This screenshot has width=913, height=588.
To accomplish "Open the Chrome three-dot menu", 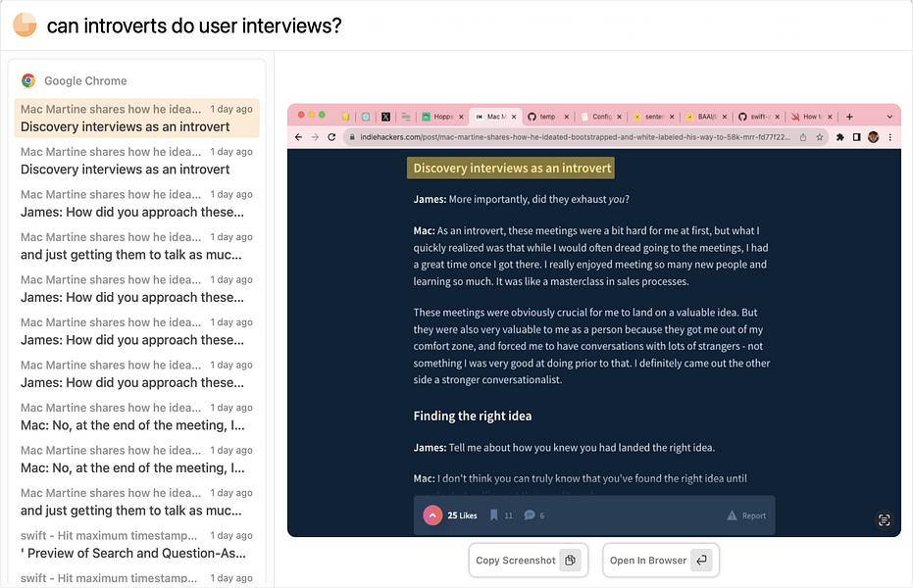I will (889, 137).
